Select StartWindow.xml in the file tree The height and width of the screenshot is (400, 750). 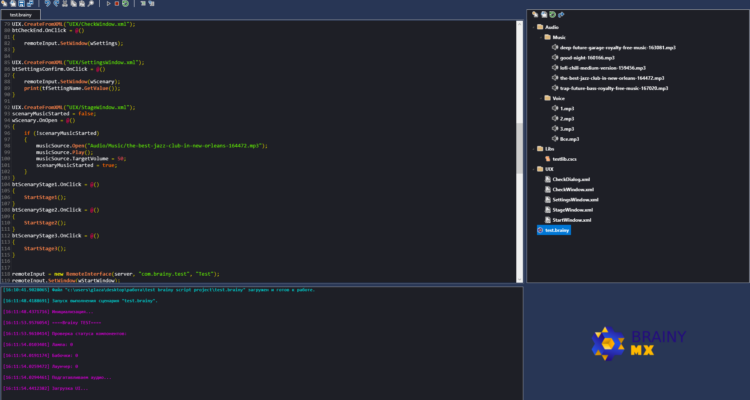click(x=572, y=220)
